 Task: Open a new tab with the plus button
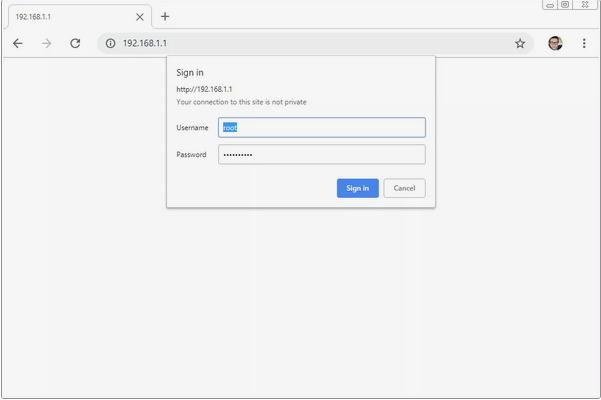point(165,16)
